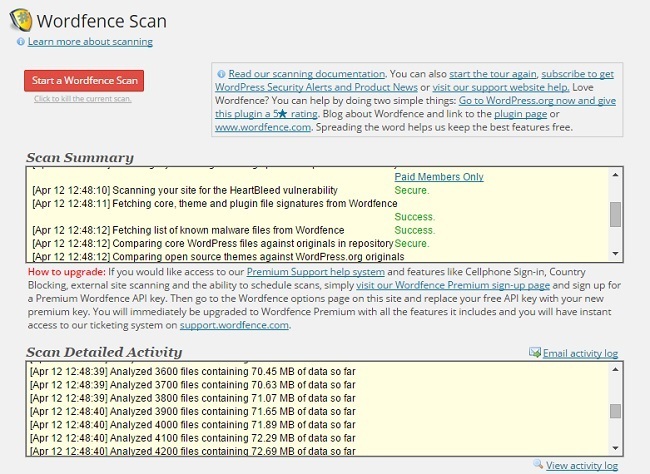This screenshot has height=474, width=650.
Task: Visit Wordfence Premium sign-up page link
Action: (453, 285)
